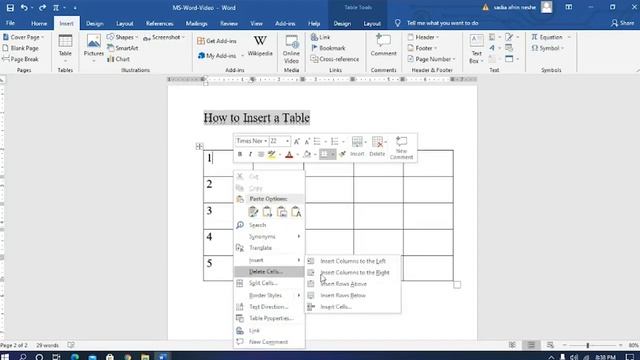The image size is (640, 360).
Task: Click Get Add-ins
Action: coord(217,41)
